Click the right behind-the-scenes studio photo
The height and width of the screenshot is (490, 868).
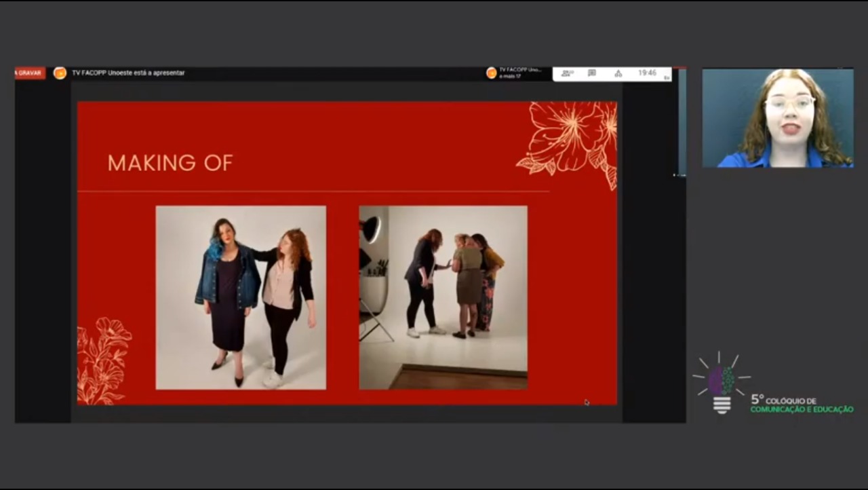pos(443,297)
